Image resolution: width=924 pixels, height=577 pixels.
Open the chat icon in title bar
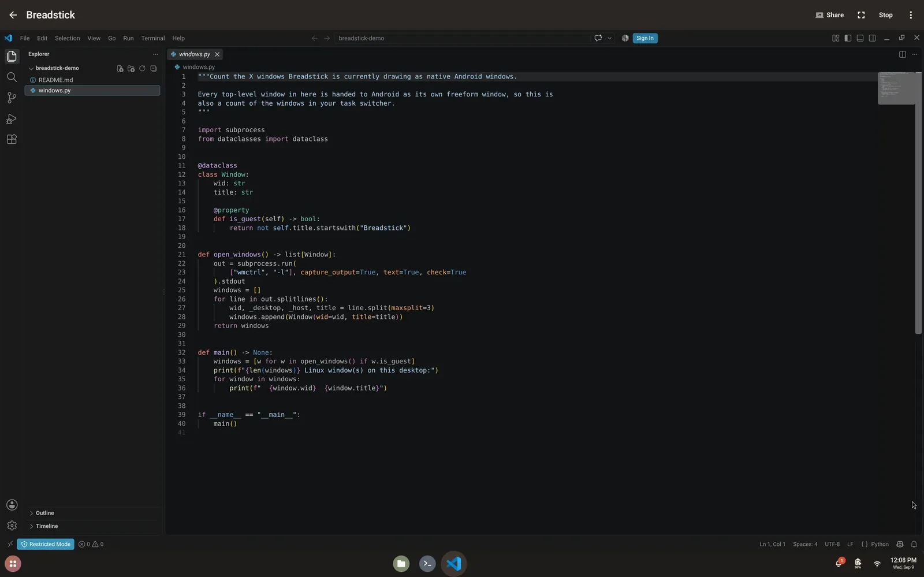(x=598, y=38)
